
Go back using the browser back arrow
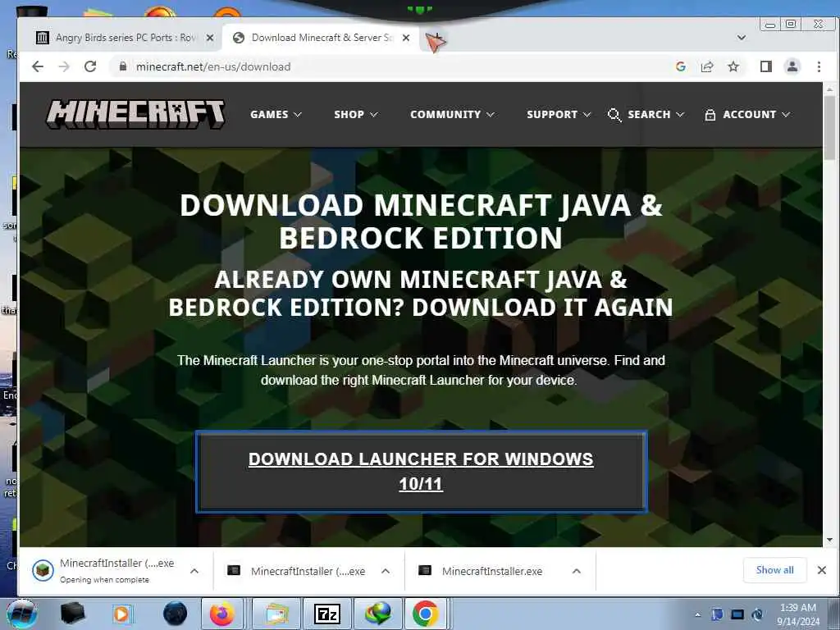[38, 66]
